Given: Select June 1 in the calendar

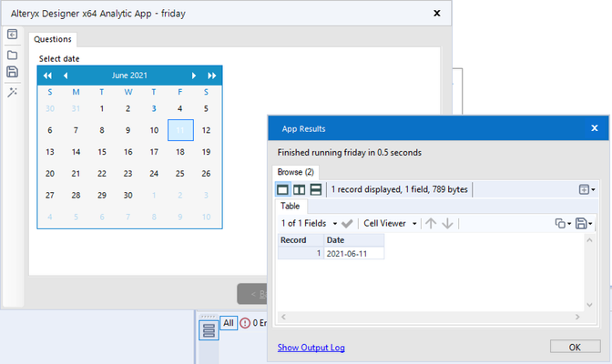Looking at the screenshot, I should 102,109.
